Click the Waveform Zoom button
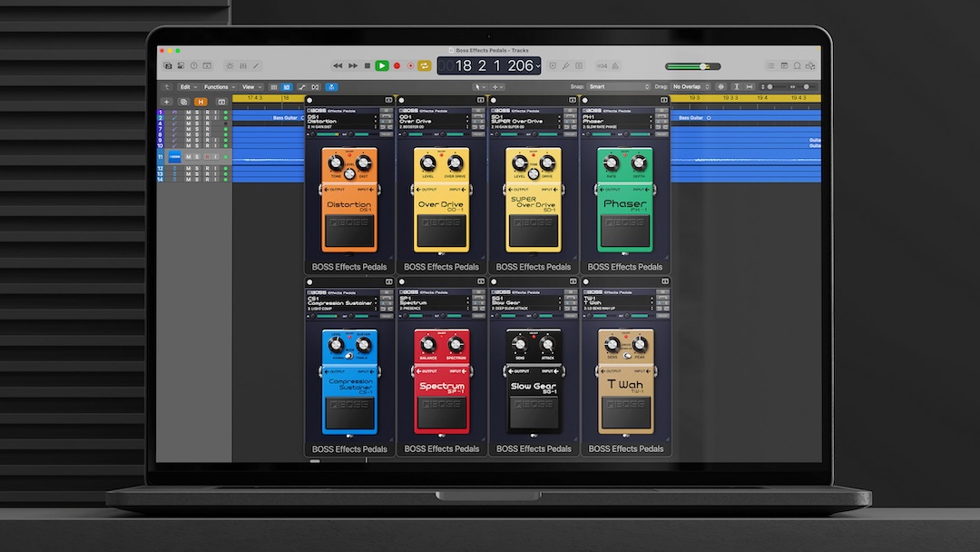This screenshot has width=980, height=552. [720, 87]
